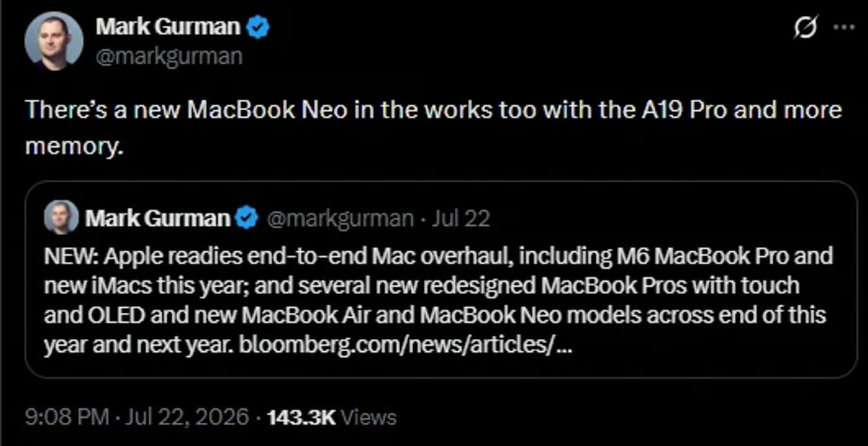Open the Mark Gurman name in the quoted post
Screen dimensions: 868x446
pos(158,218)
